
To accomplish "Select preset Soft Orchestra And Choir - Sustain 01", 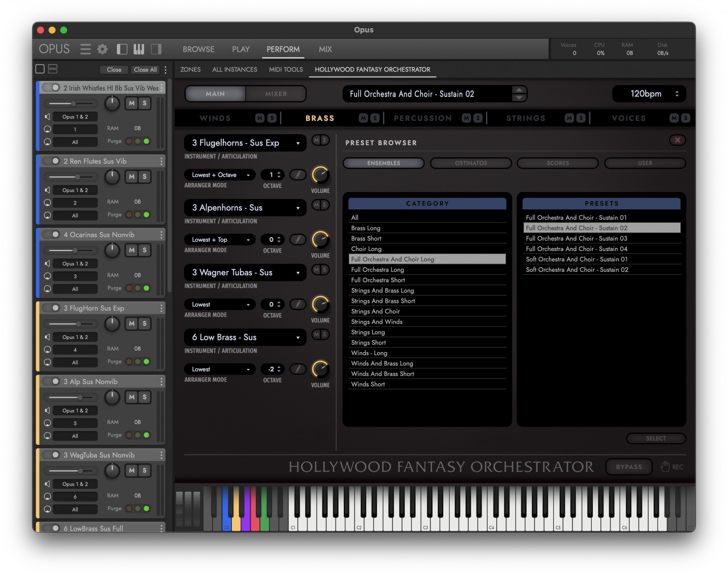I will coord(601,259).
